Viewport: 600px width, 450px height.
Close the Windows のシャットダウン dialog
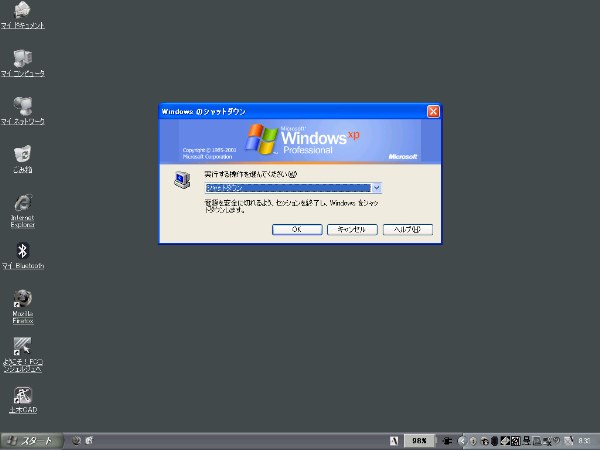[x=433, y=111]
